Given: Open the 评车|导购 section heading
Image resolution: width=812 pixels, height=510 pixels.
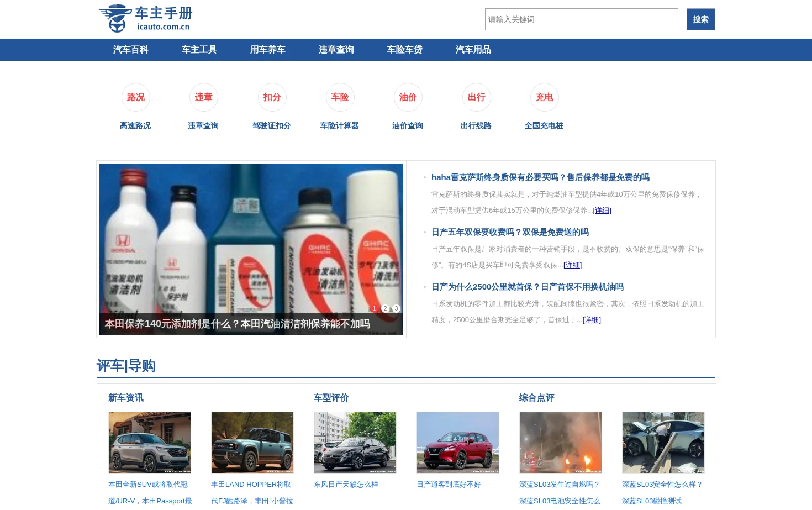Looking at the screenshot, I should click(126, 366).
